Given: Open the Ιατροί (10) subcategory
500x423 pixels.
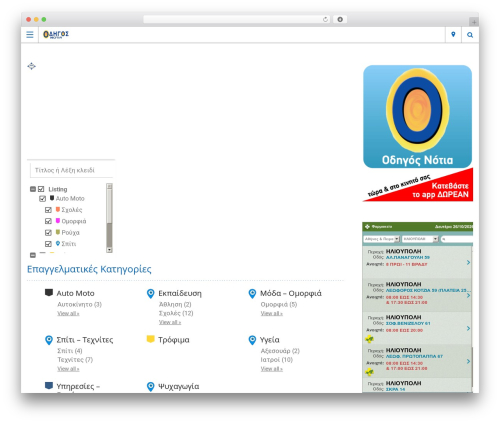Looking at the screenshot, I should coord(277,360).
